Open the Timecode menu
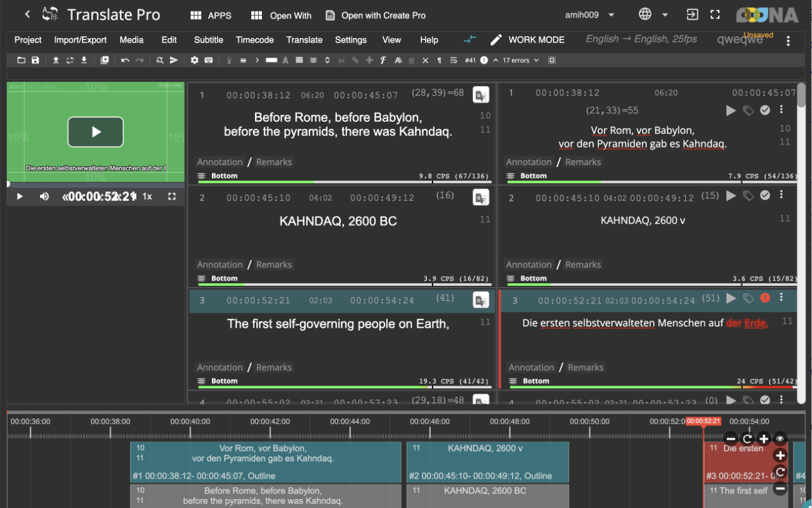The width and height of the screenshot is (812, 508). pyautogui.click(x=255, y=39)
